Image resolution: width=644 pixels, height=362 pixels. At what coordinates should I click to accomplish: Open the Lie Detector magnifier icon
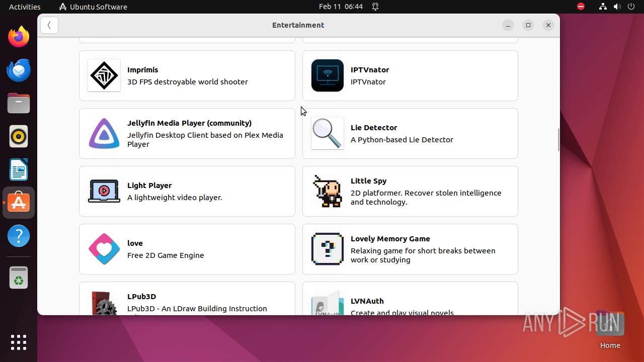(x=328, y=133)
